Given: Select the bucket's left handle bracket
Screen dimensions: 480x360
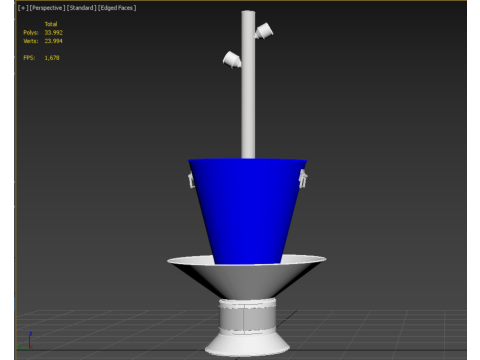Looking at the screenshot, I should point(191,180).
